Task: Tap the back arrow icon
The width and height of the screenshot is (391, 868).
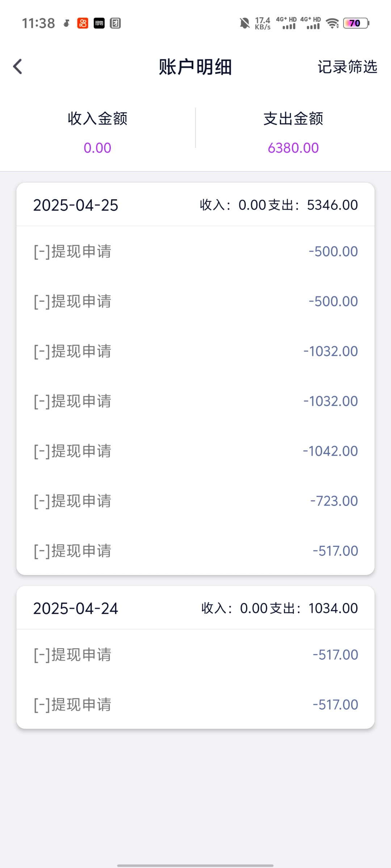Action: [18, 67]
